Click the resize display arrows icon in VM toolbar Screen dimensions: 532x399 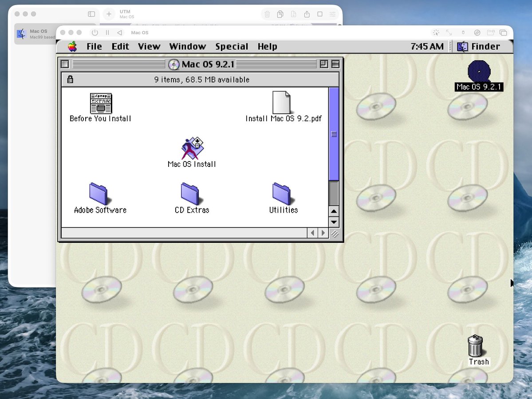tap(449, 32)
